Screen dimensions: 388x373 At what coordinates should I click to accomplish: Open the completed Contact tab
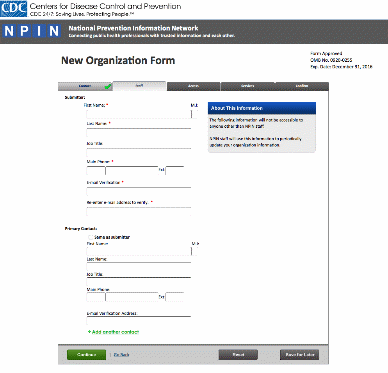85,86
